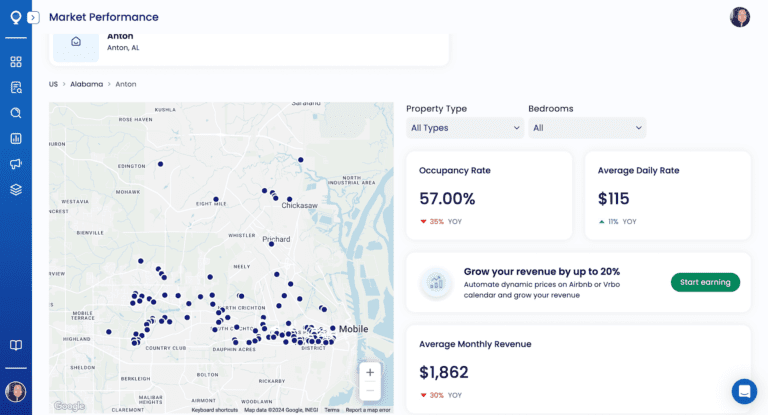Open the book guide icon in sidebar
This screenshot has width=768, height=415.
point(16,345)
